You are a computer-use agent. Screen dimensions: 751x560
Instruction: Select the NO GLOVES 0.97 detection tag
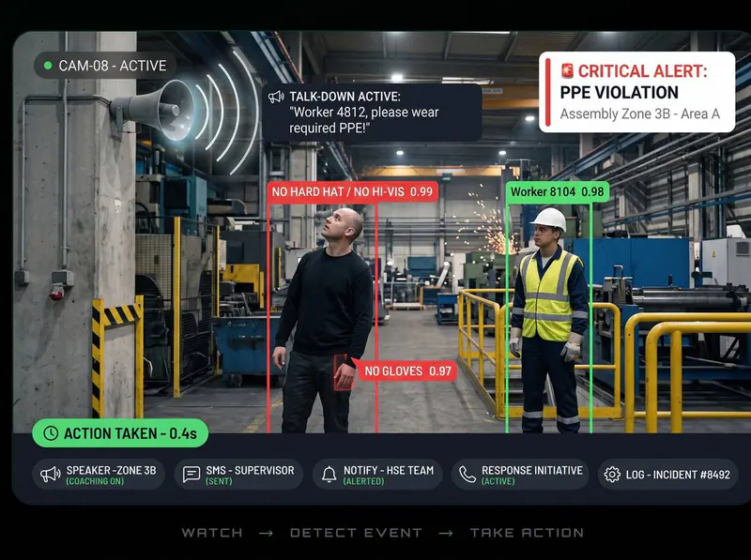pos(407,371)
